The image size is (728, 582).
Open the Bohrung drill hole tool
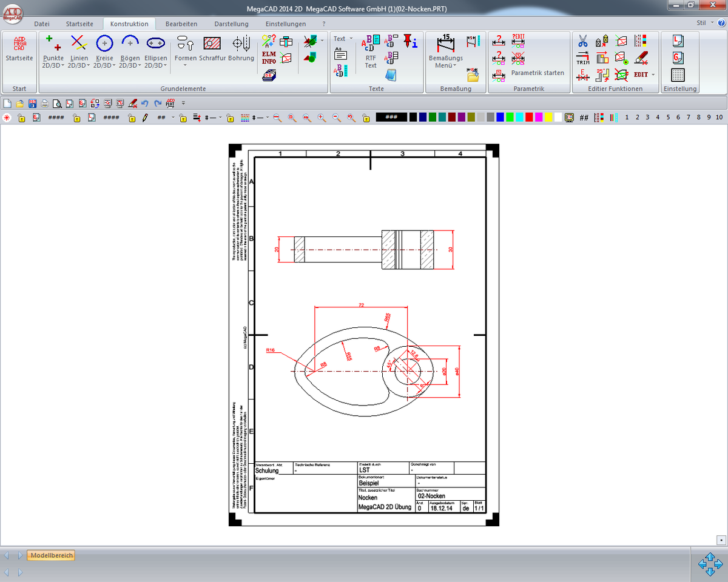click(x=241, y=48)
